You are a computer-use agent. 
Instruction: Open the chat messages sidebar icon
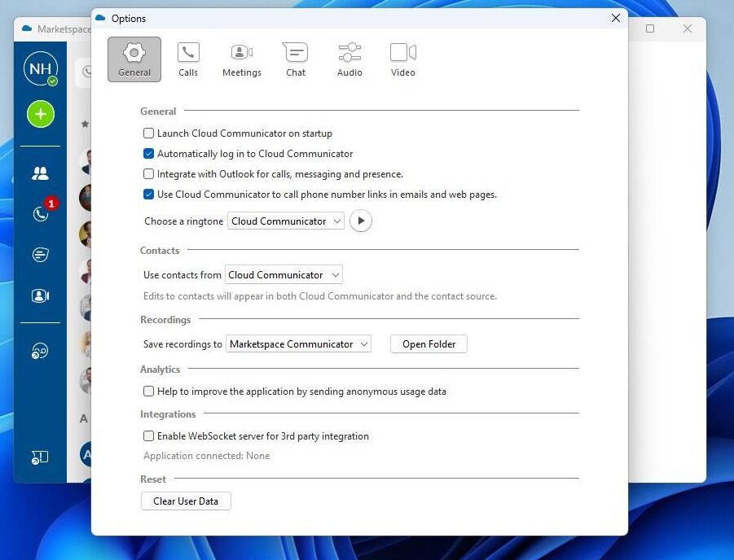pos(40,255)
